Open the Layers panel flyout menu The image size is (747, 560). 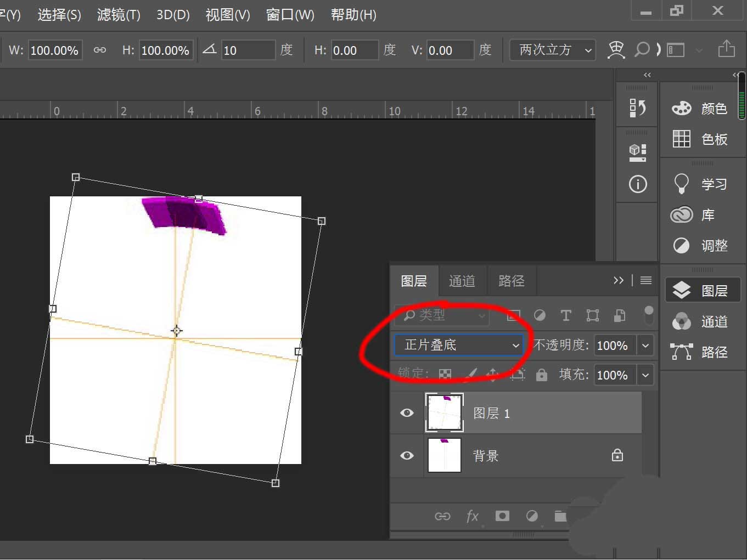645,280
